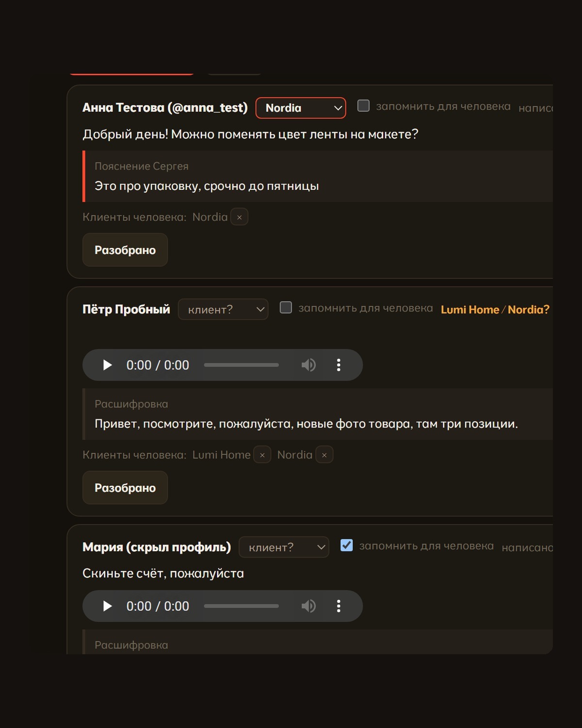Screen dimensions: 582x728
Task: Play Мария's voice message
Action: tap(107, 606)
